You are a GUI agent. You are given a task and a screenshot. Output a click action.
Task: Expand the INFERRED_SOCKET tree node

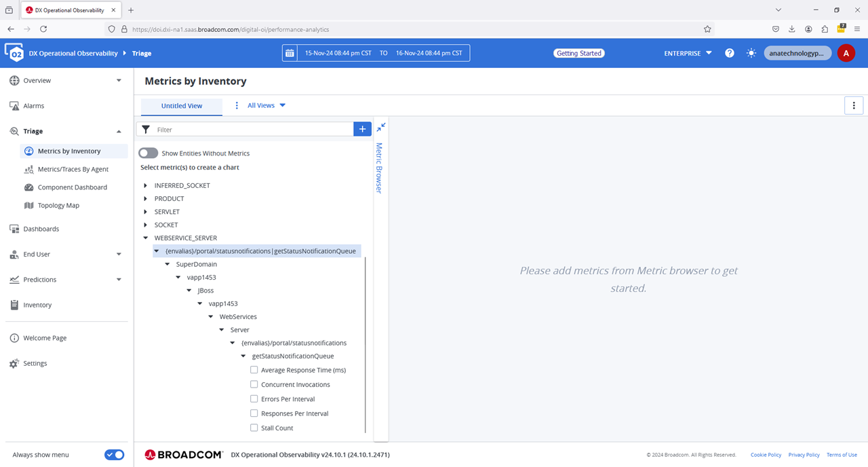[146, 185]
